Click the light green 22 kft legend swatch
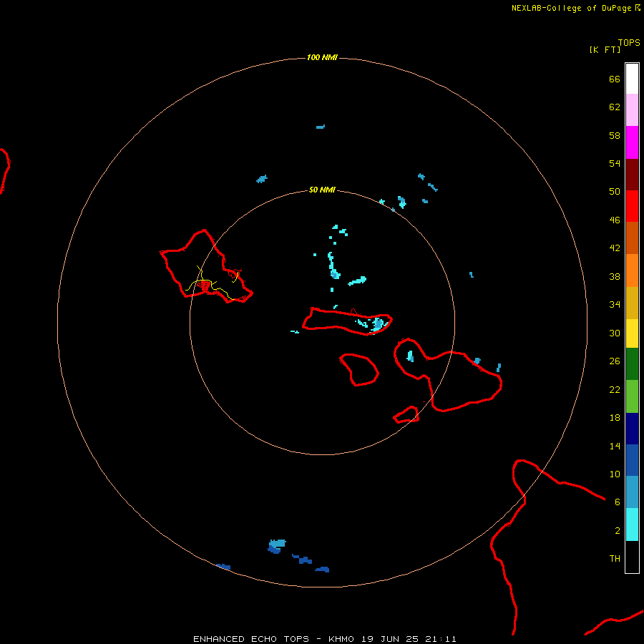Screen dimensions: 644x644 click(632, 396)
